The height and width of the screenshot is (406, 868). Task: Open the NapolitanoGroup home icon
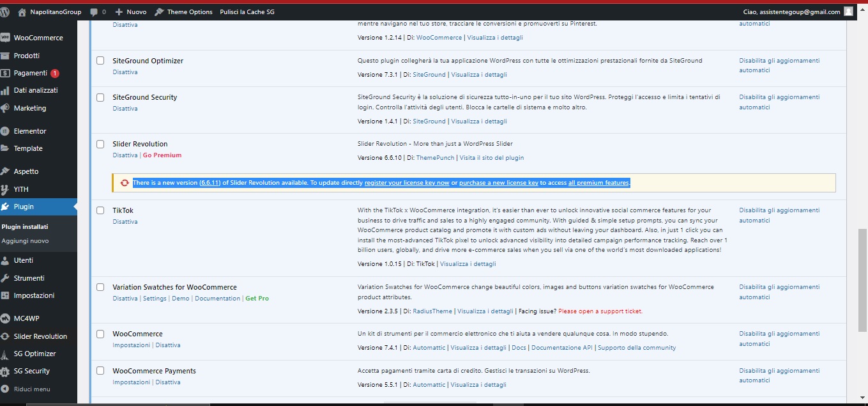[x=22, y=12]
